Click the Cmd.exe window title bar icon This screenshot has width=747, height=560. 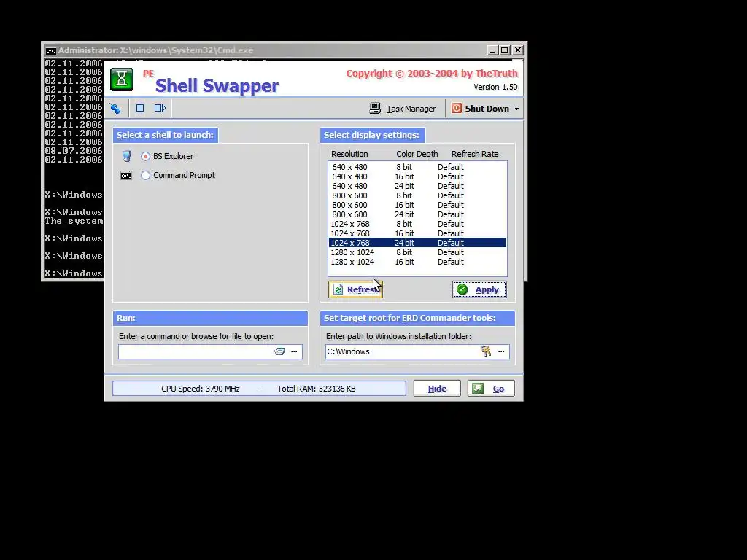pyautogui.click(x=50, y=50)
